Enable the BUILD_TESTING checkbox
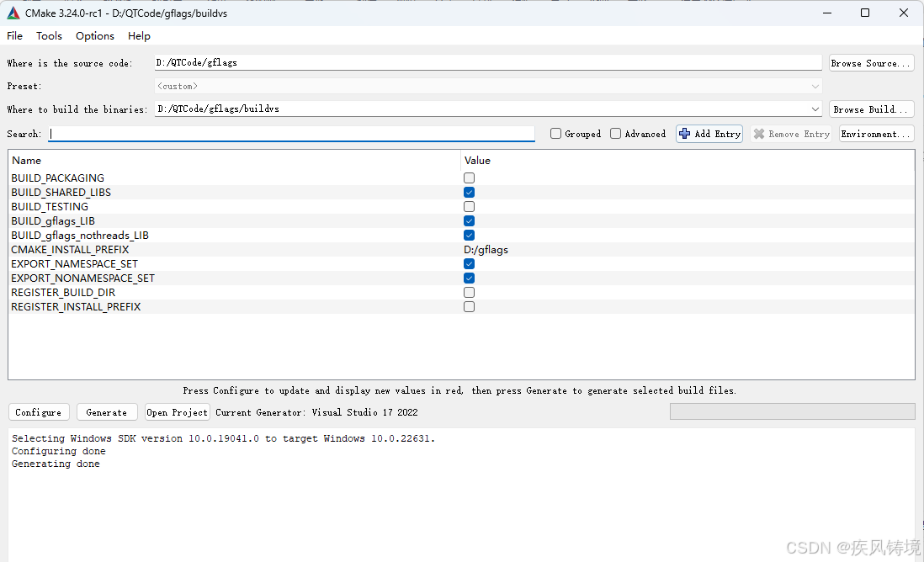Viewport: 924px width, 562px height. point(469,207)
